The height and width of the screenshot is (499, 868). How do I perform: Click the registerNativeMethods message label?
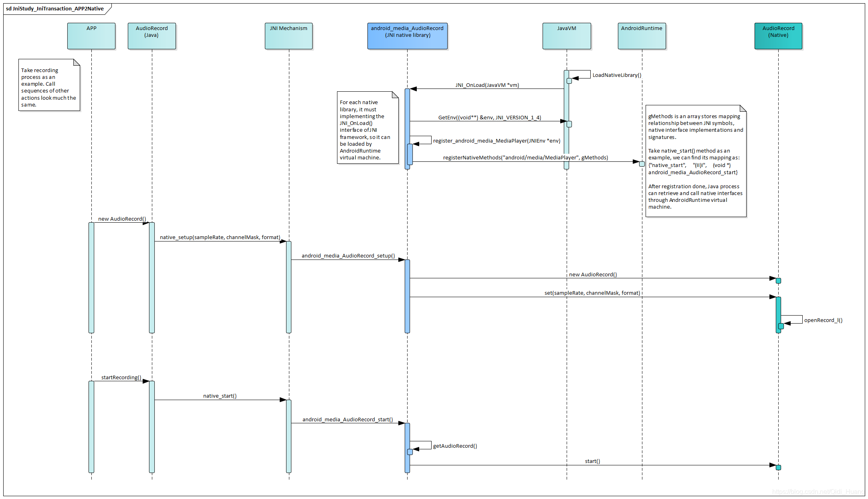pyautogui.click(x=525, y=158)
